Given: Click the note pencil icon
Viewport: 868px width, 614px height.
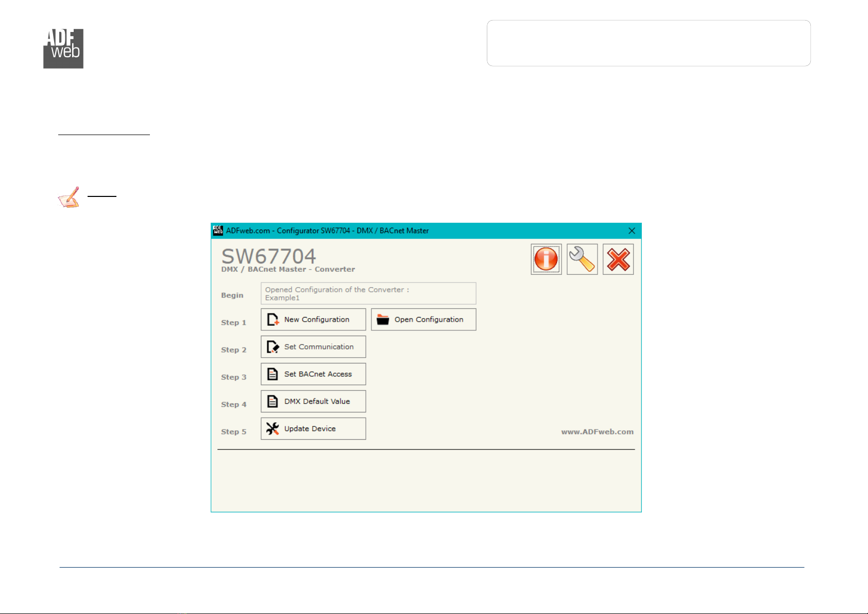Looking at the screenshot, I should coord(69,197).
